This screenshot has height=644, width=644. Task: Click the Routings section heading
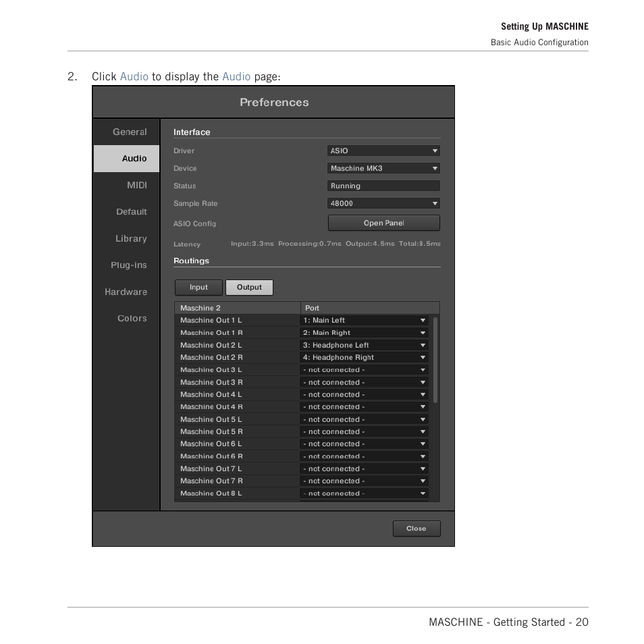coord(192,261)
